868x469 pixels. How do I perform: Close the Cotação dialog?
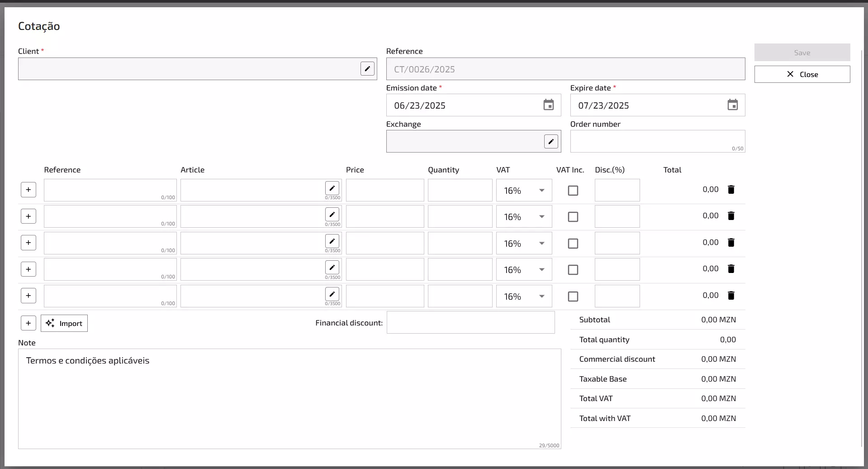pyautogui.click(x=802, y=74)
